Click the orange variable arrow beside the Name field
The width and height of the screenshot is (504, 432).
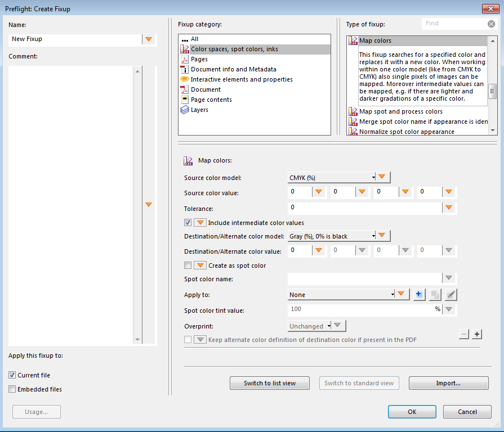149,39
